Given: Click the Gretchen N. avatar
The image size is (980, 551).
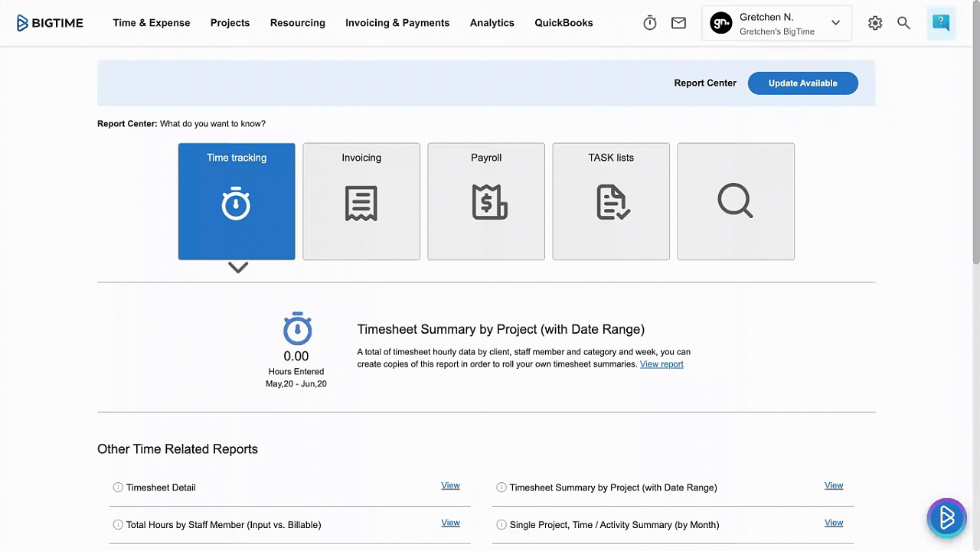Looking at the screenshot, I should 721,24.
